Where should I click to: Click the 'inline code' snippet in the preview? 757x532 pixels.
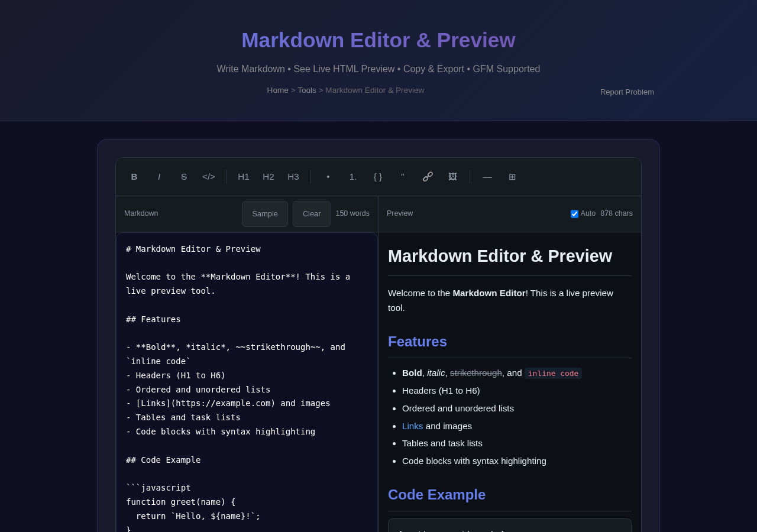click(553, 374)
